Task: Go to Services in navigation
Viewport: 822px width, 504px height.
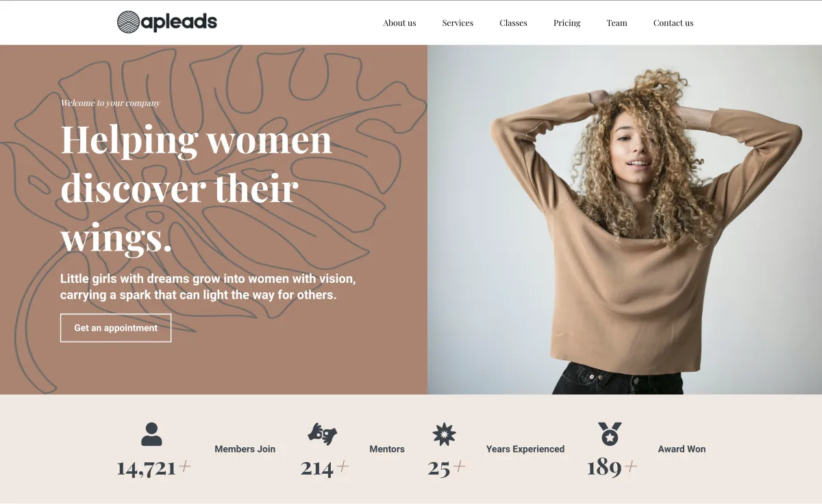Action: point(458,23)
